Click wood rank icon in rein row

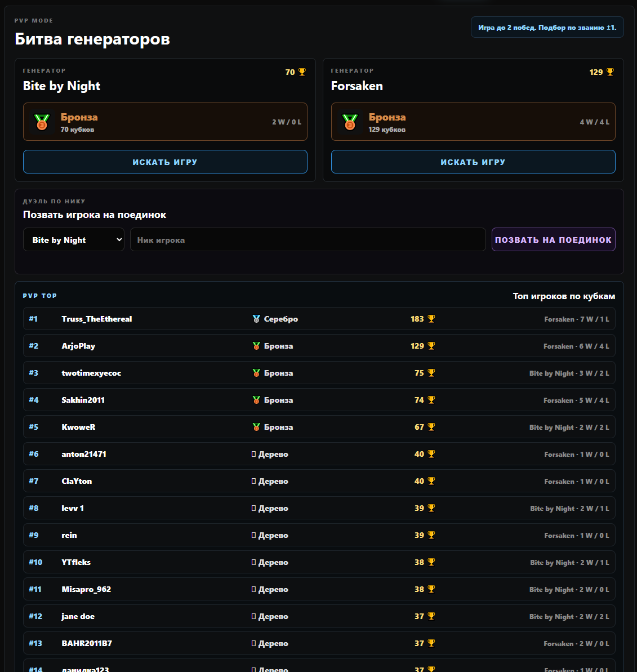tap(253, 535)
